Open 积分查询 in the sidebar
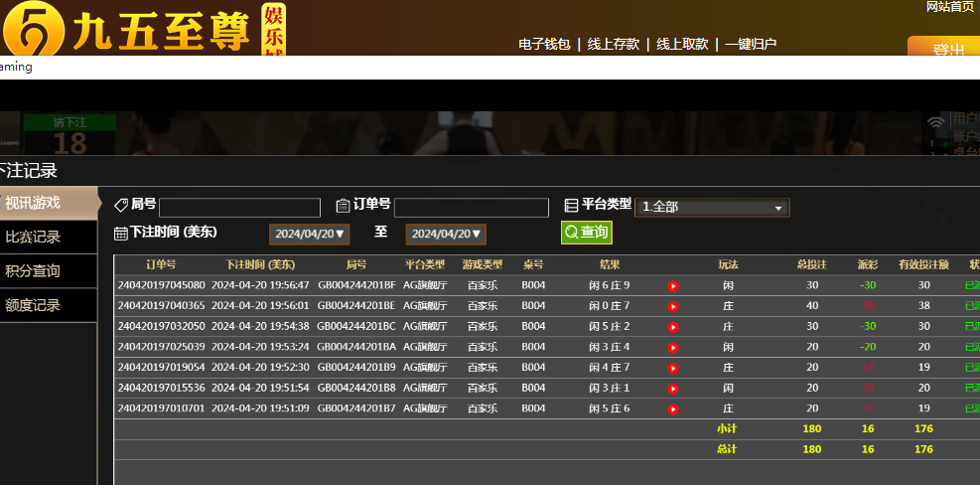Image resolution: width=980 pixels, height=485 pixels. [x=48, y=271]
